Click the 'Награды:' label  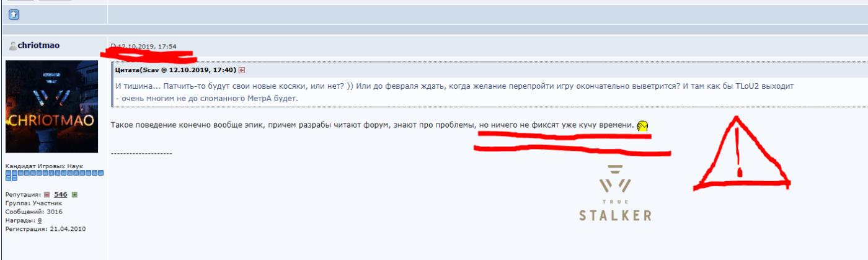tap(20, 220)
